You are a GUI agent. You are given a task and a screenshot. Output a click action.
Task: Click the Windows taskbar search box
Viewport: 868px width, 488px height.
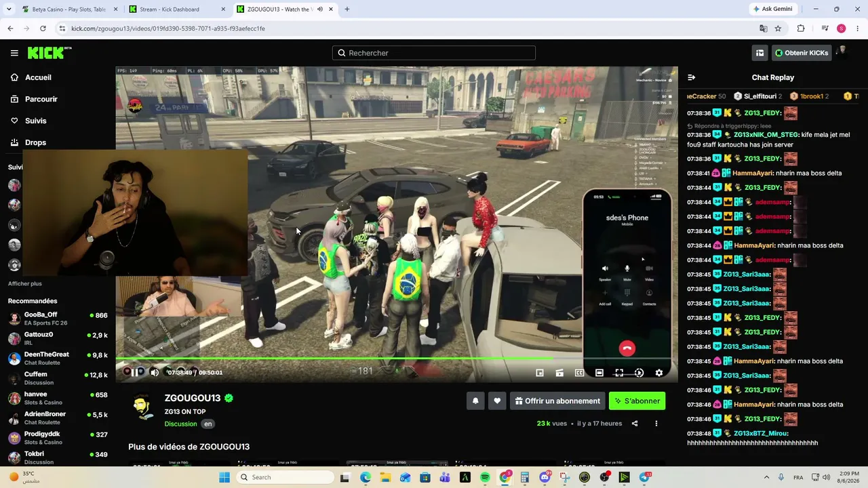point(285,477)
